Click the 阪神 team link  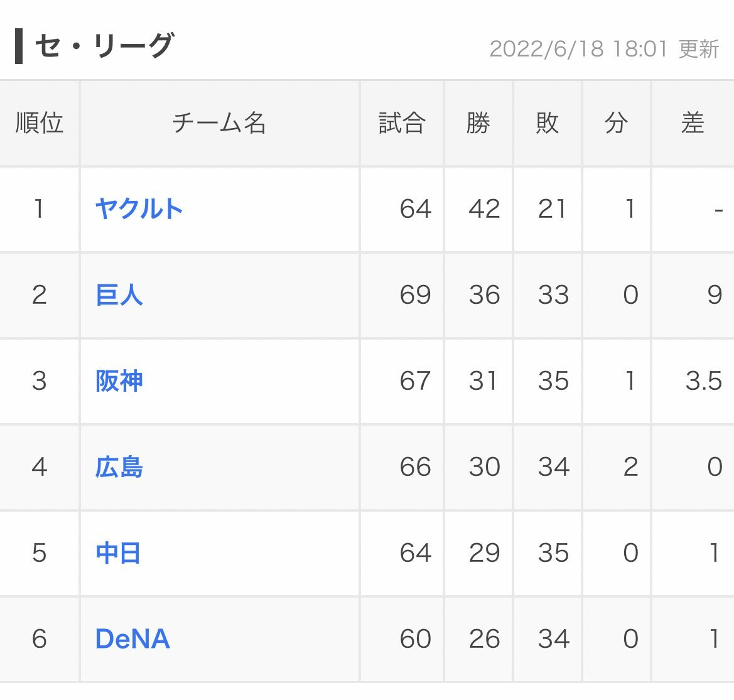pyautogui.click(x=119, y=381)
